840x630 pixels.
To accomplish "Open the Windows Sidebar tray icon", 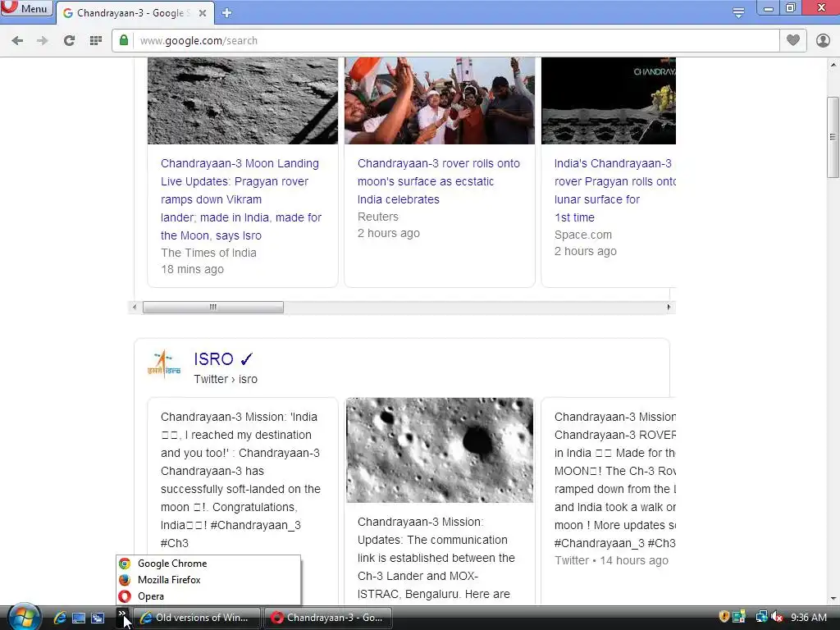I will click(x=739, y=617).
